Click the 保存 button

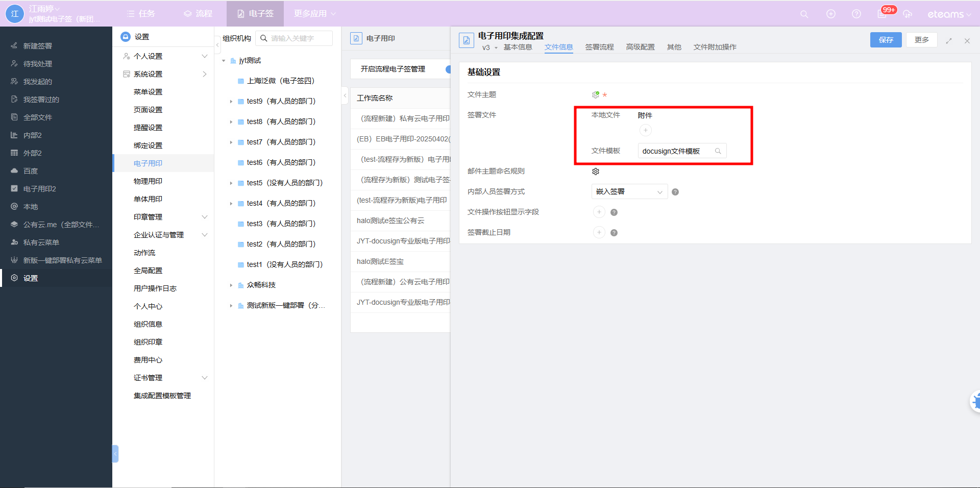886,40
